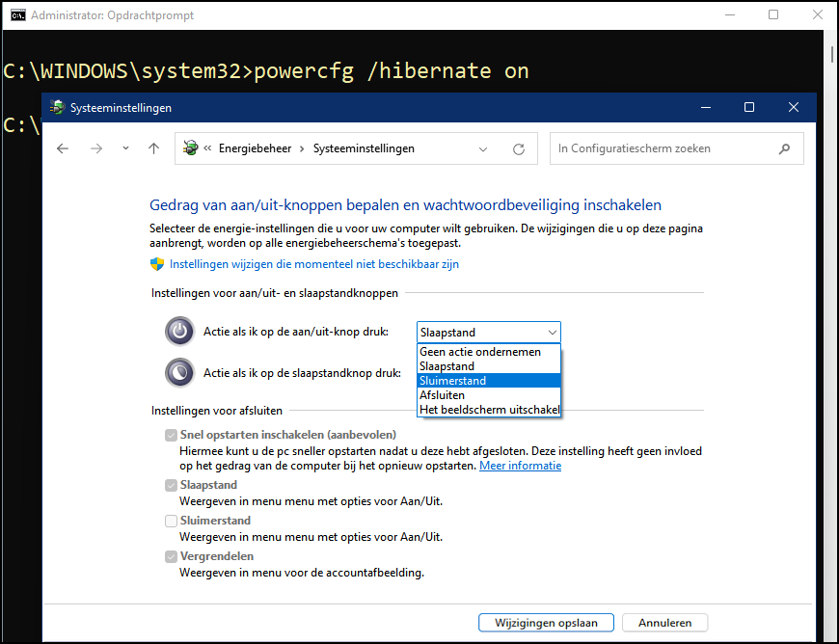Screen dimensions: 839x644
Task: Choose 'Geen actie ondernemen' from the list
Action: pyautogui.click(x=489, y=352)
